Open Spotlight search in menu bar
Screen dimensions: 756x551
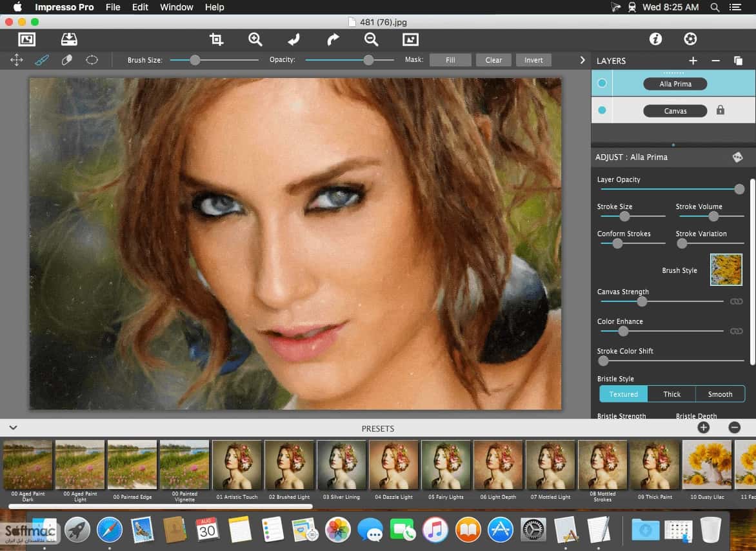715,7
